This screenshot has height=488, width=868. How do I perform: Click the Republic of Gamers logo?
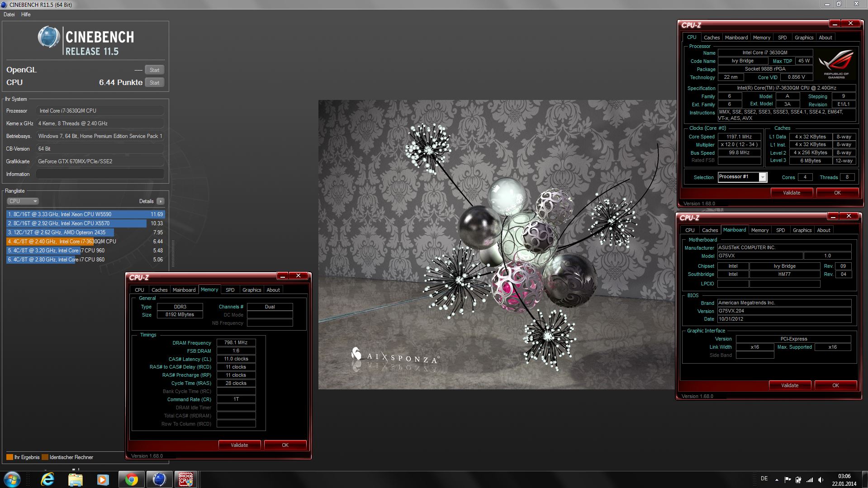point(836,64)
